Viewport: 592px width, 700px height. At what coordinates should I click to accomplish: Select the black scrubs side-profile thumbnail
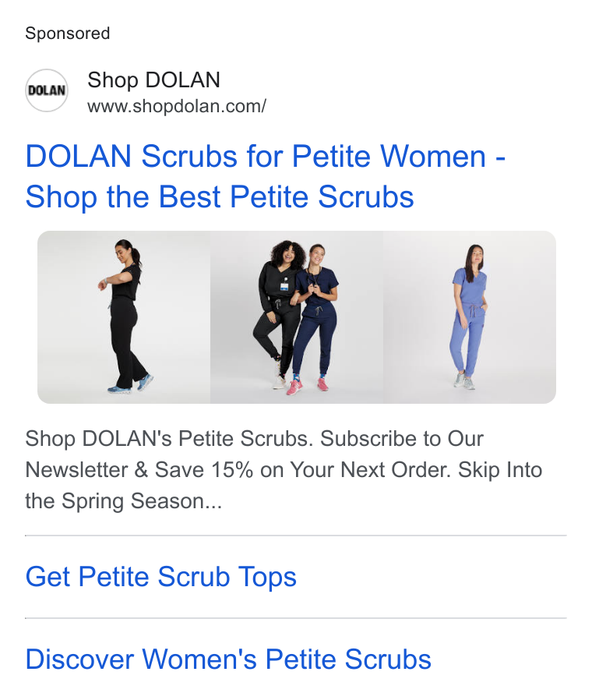click(124, 317)
